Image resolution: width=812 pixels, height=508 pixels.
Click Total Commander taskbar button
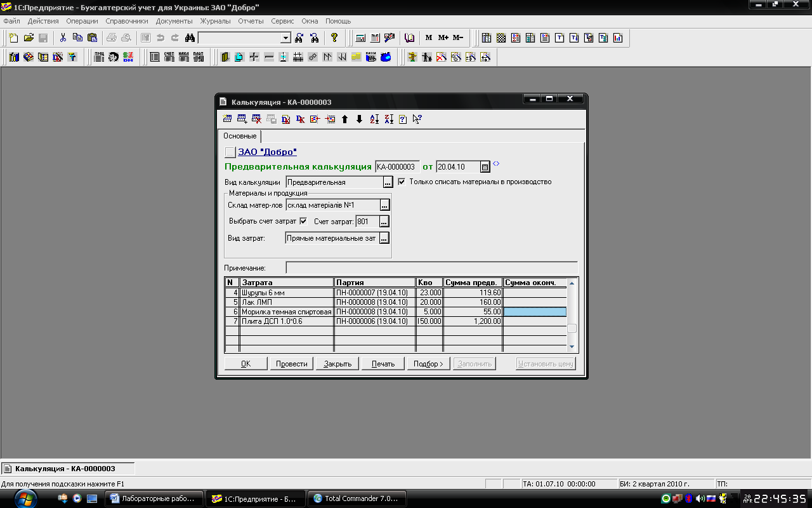point(357,498)
